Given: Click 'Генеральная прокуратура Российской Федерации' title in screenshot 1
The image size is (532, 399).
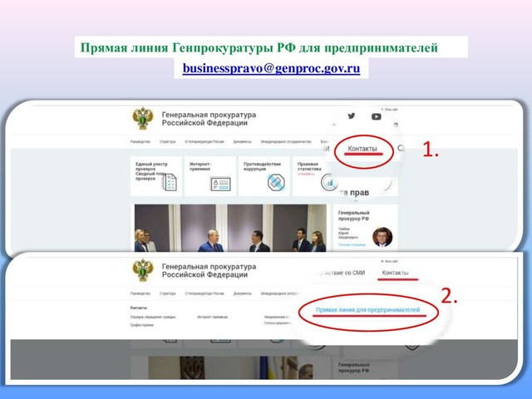Looking at the screenshot, I should click(209, 119).
